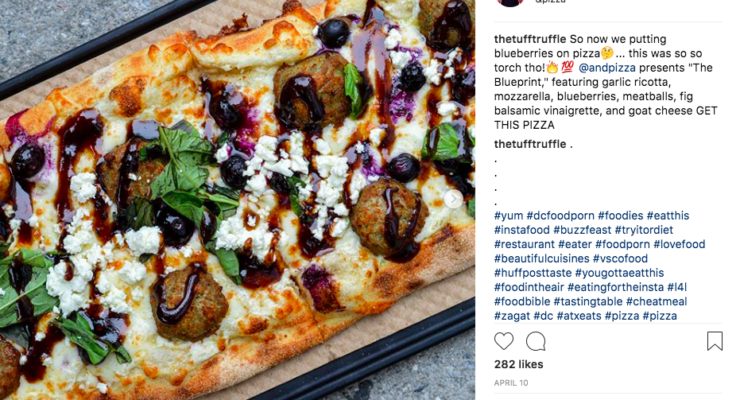
Task: Open the #zagat hashtag
Action: tap(512, 316)
